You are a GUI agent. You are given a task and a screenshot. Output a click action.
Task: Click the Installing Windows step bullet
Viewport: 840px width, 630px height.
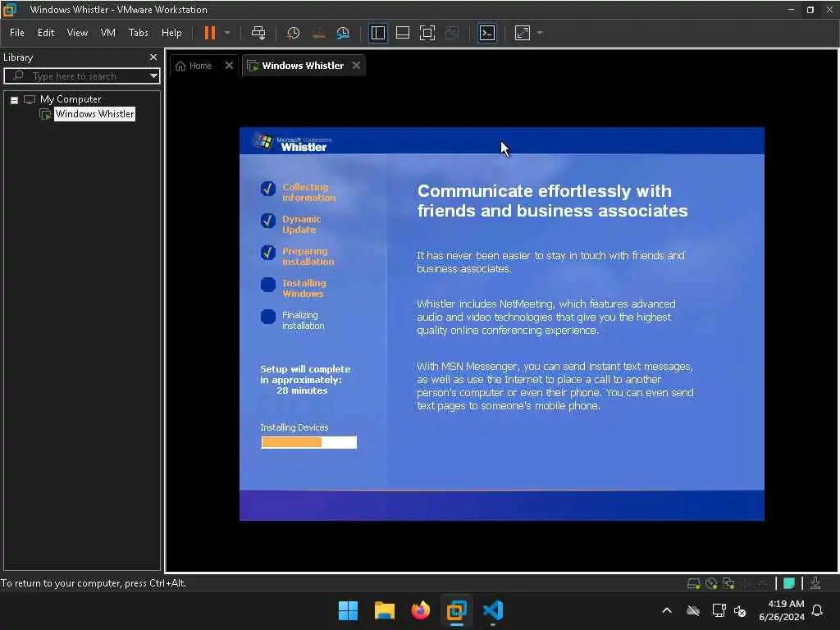[268, 285]
